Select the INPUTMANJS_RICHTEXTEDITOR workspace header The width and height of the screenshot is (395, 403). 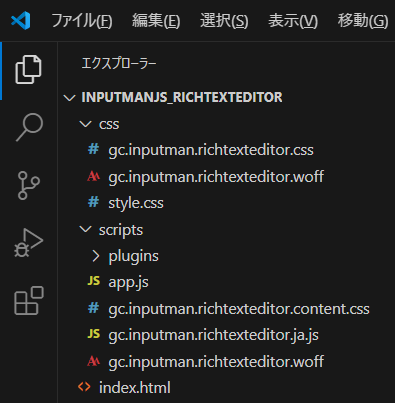tap(182, 97)
